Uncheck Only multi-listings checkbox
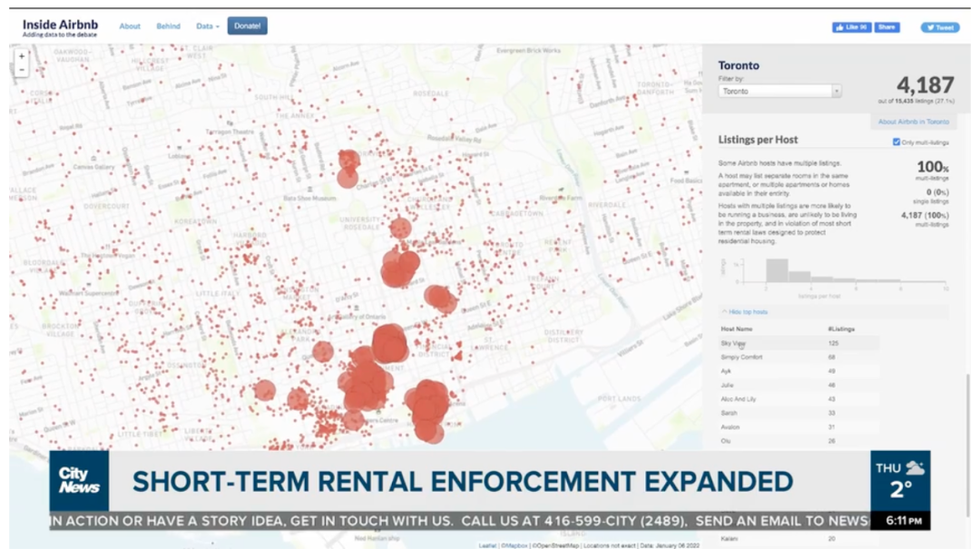 (897, 142)
